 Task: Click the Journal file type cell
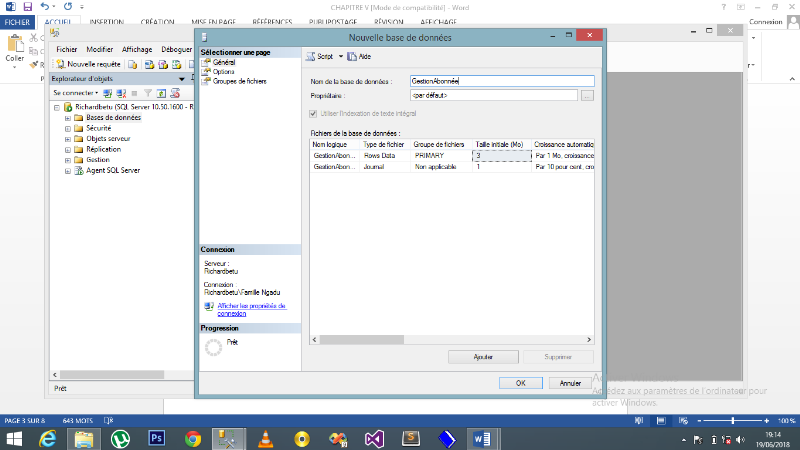pos(385,167)
